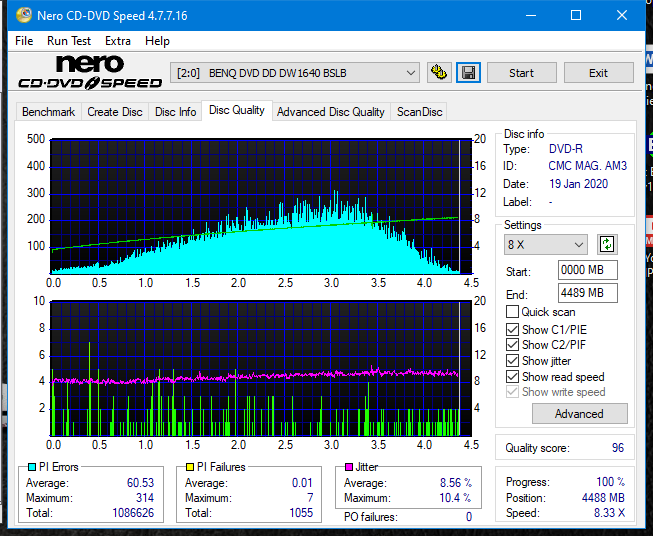The height and width of the screenshot is (536, 653).
Task: Click the Start position 0000 MB field
Action: (588, 270)
